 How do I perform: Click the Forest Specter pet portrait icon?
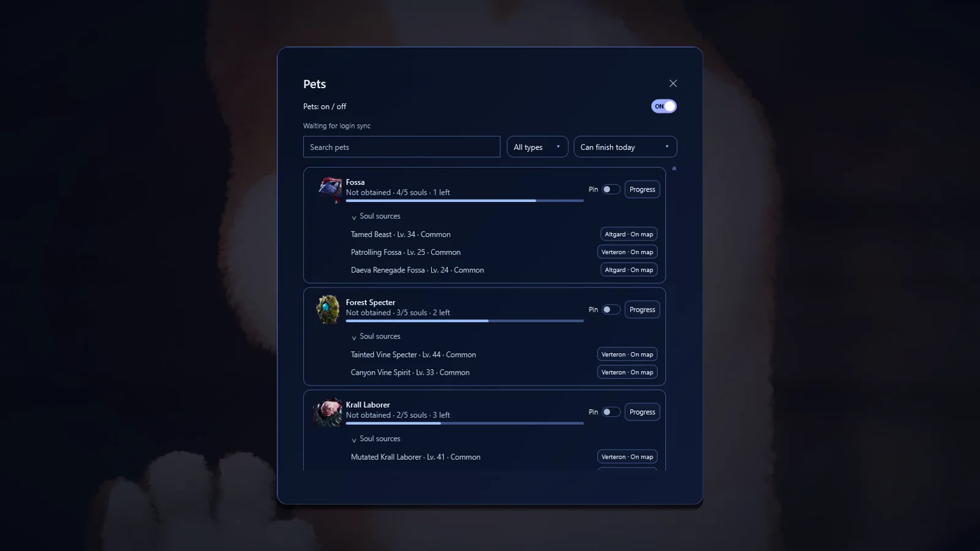(x=328, y=309)
